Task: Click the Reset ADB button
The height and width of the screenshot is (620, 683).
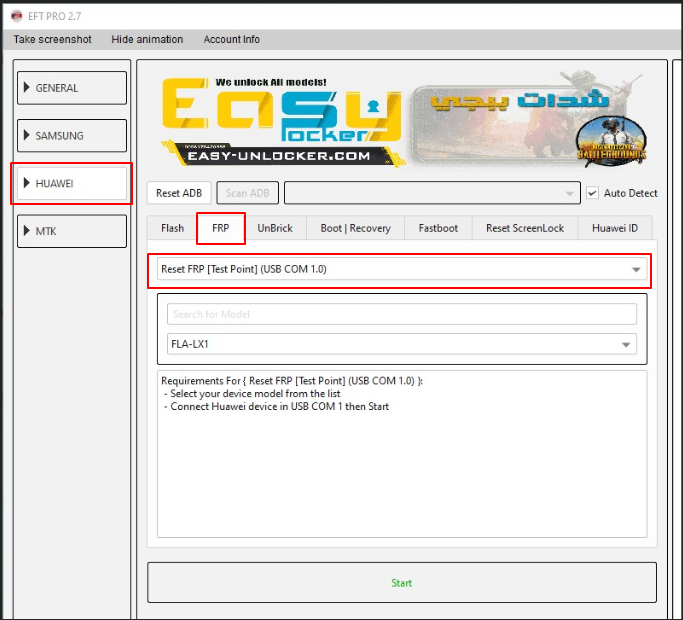Action: click(179, 193)
